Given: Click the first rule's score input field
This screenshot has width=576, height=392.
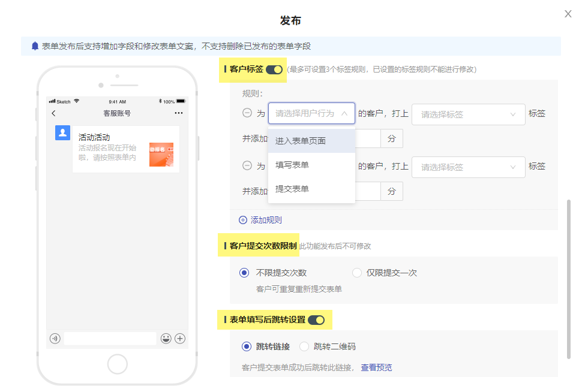Looking at the screenshot, I should point(368,138).
